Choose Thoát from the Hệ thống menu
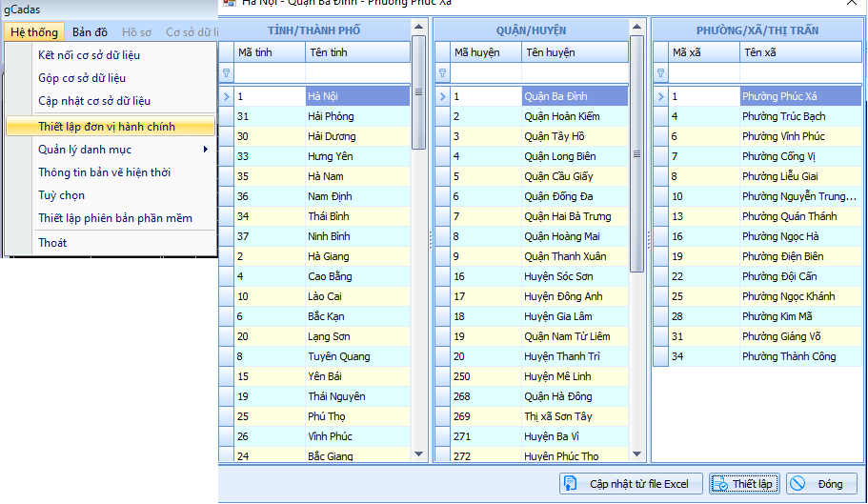 [52, 243]
